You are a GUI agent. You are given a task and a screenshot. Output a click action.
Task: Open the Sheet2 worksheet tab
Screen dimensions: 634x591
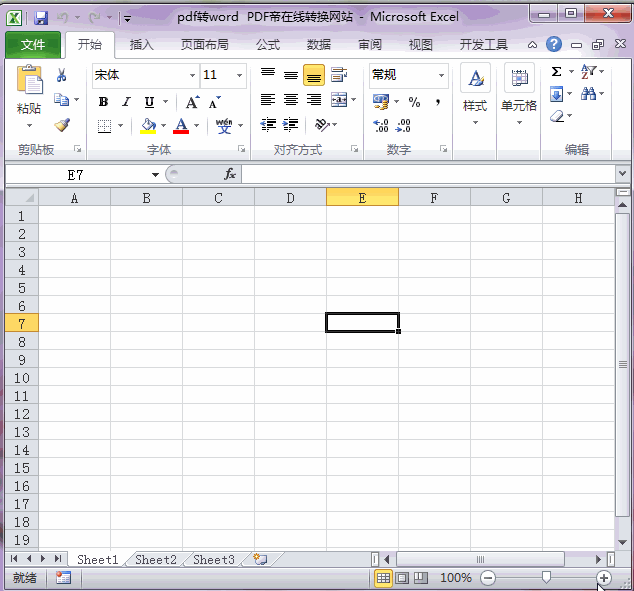coord(155,560)
